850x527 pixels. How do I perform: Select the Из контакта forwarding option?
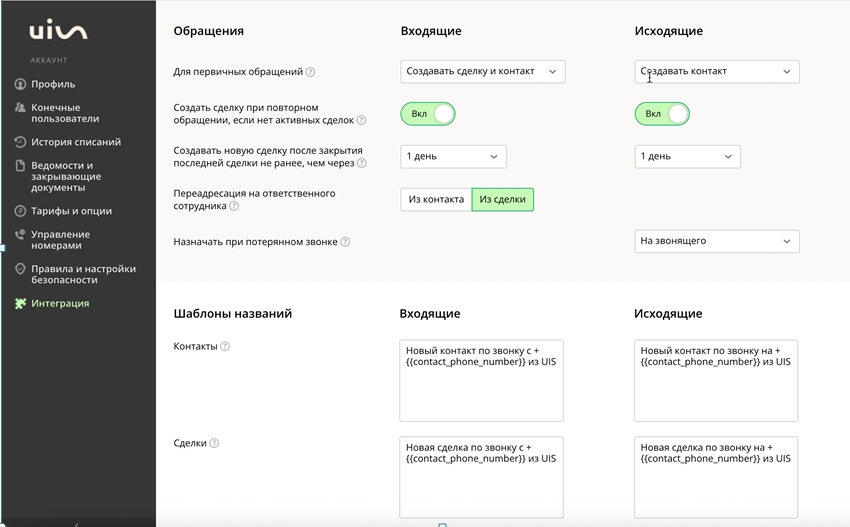coord(436,200)
